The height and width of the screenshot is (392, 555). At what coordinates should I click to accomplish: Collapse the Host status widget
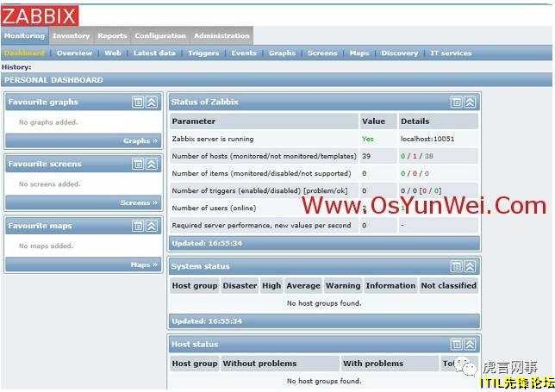tap(470, 344)
